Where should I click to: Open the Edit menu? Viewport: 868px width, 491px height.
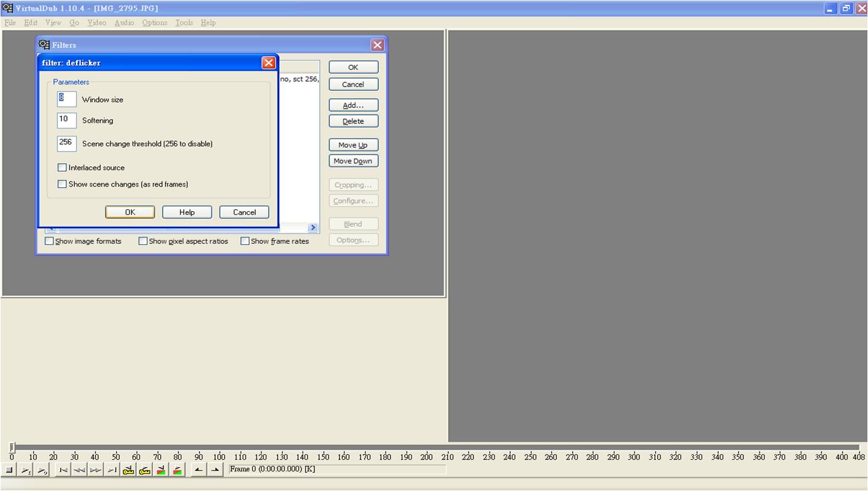point(31,23)
